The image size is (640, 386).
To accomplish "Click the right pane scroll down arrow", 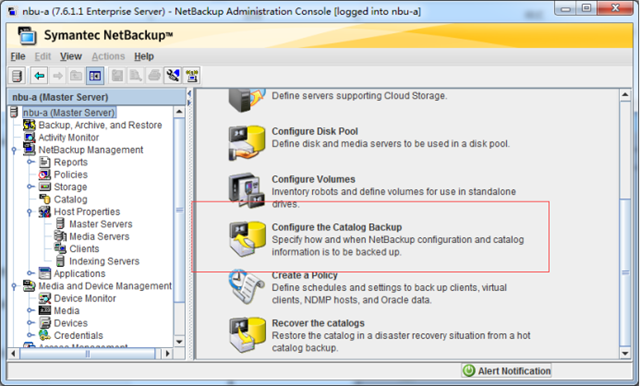I will [625, 353].
